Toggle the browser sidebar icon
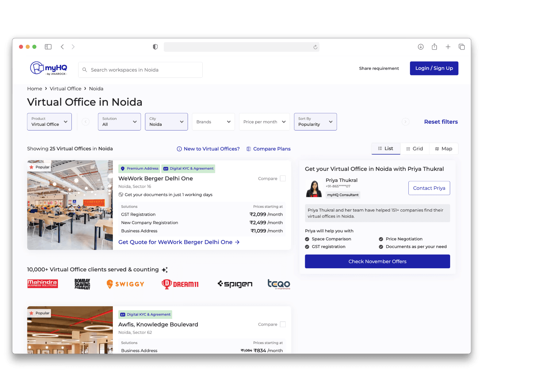 [48, 47]
